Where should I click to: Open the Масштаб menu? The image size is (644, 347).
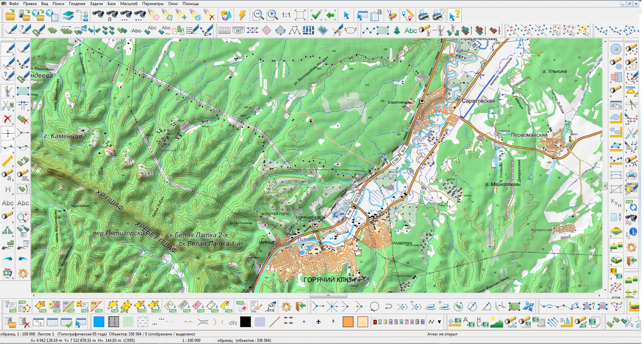click(129, 4)
